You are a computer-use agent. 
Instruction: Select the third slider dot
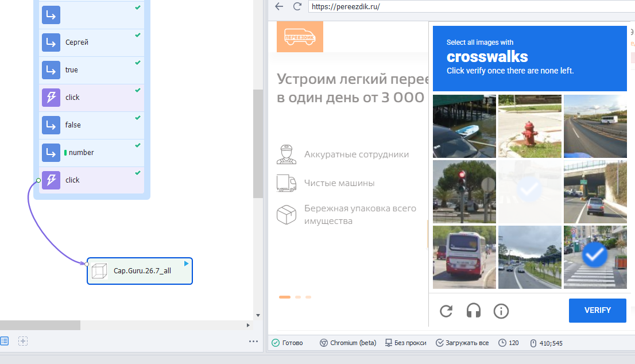click(308, 297)
